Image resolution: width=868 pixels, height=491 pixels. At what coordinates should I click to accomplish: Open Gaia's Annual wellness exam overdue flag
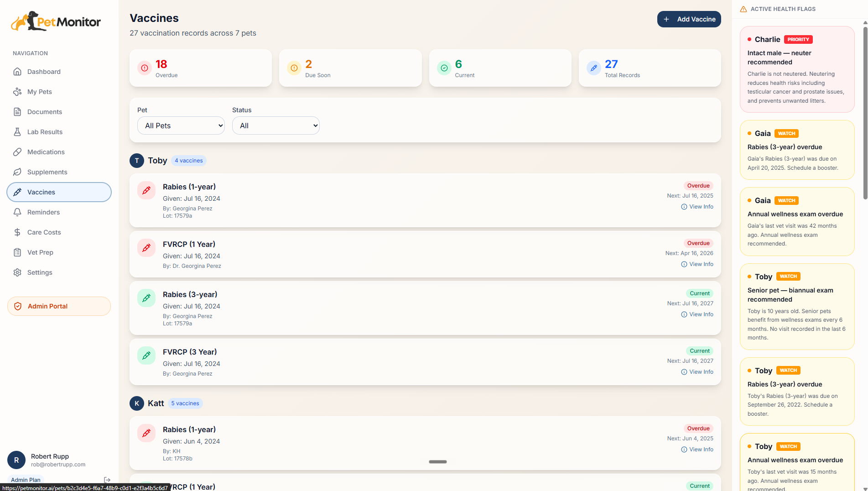click(797, 222)
